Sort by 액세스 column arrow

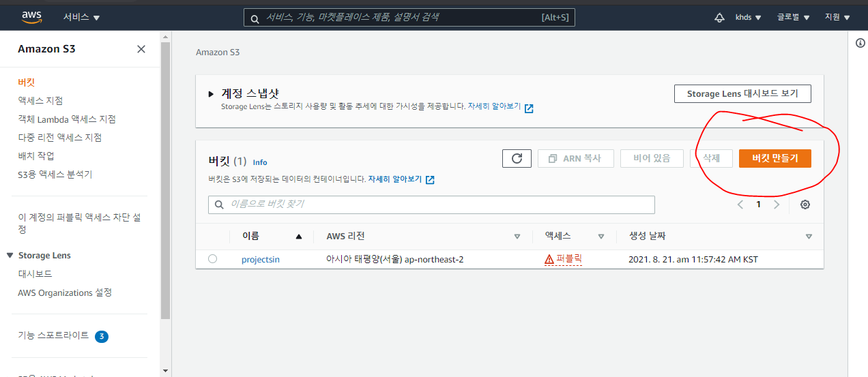(601, 237)
